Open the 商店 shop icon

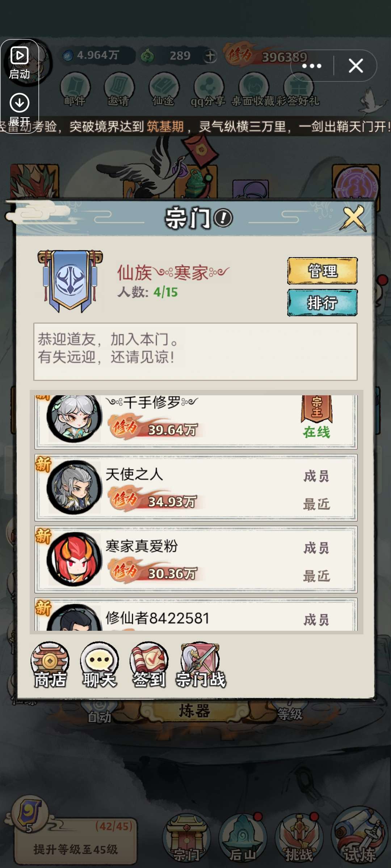pyautogui.click(x=50, y=665)
